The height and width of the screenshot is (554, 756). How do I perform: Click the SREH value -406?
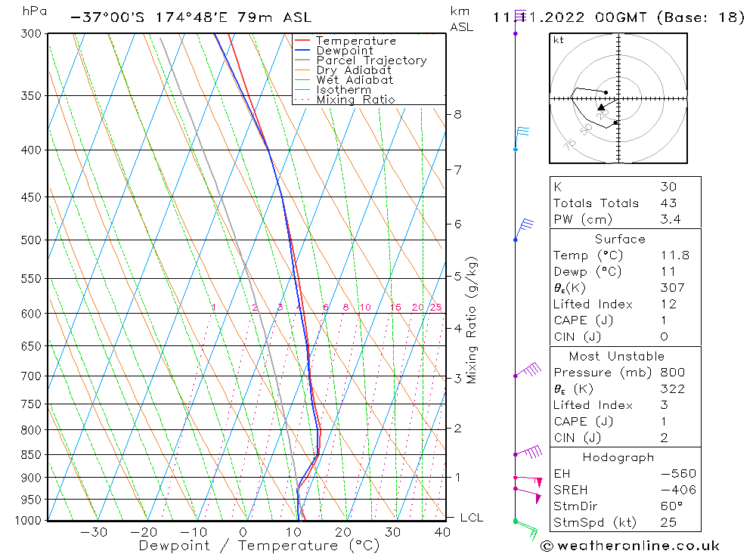[x=678, y=490]
